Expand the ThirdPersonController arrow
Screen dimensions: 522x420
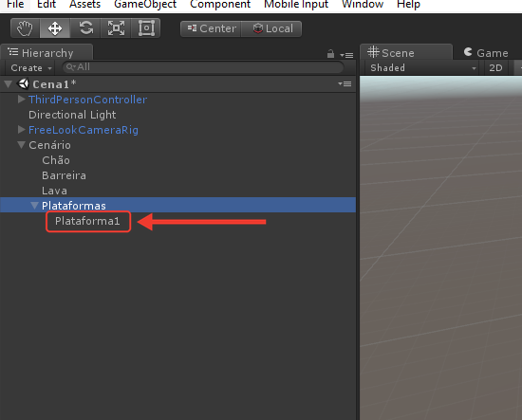21,100
